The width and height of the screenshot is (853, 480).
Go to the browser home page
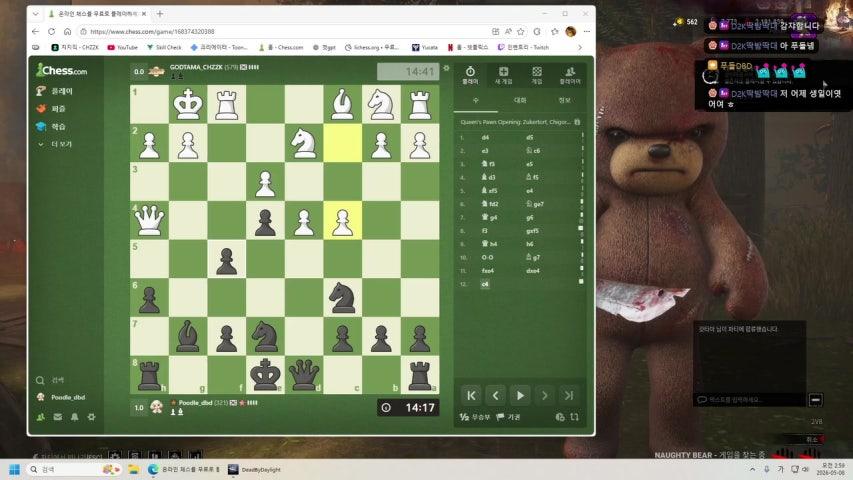[x=67, y=32]
